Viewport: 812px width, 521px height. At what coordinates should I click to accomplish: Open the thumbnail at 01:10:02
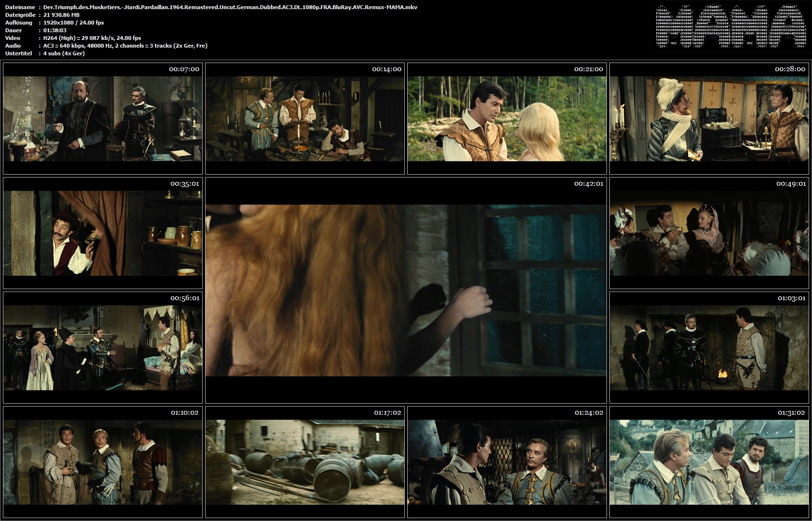pyautogui.click(x=103, y=462)
